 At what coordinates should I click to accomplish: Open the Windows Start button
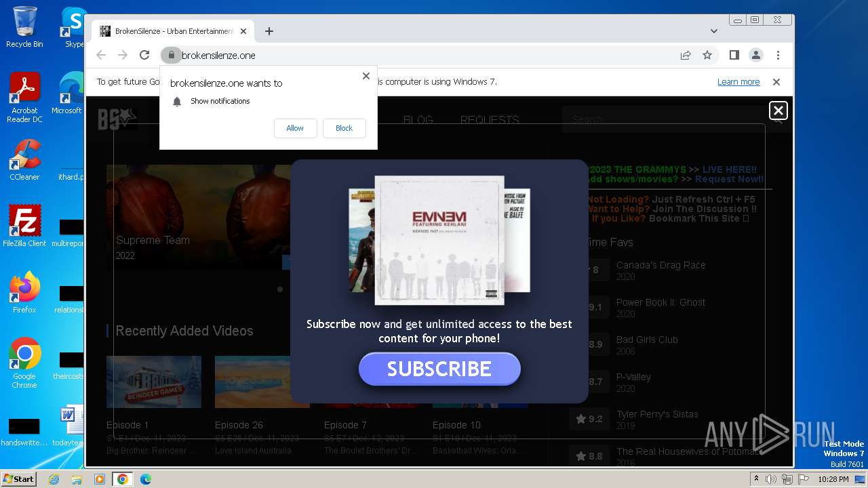click(x=18, y=479)
